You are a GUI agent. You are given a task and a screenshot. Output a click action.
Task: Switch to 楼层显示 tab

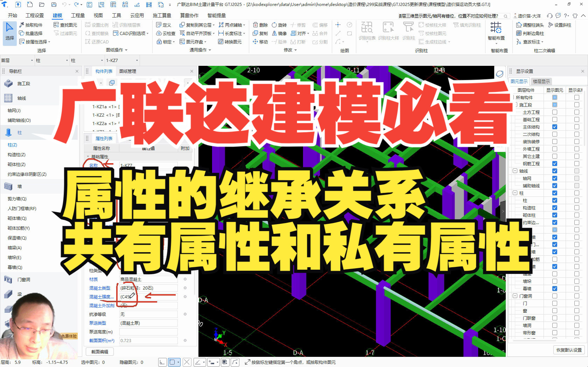tap(541, 81)
